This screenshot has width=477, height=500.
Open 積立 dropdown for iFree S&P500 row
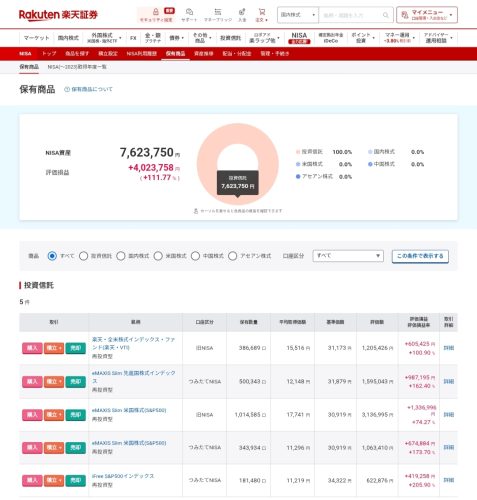pos(54,480)
